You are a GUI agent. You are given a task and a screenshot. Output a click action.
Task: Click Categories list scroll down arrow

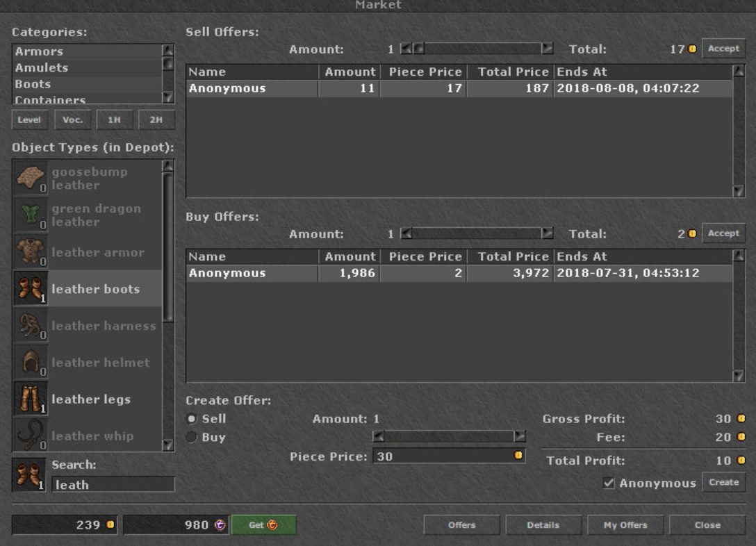coord(167,97)
